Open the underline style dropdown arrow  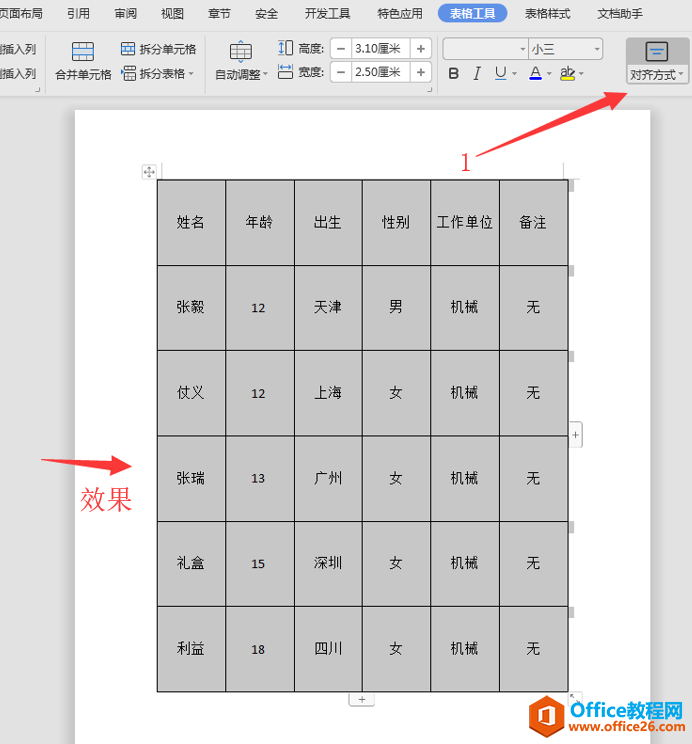[x=514, y=74]
